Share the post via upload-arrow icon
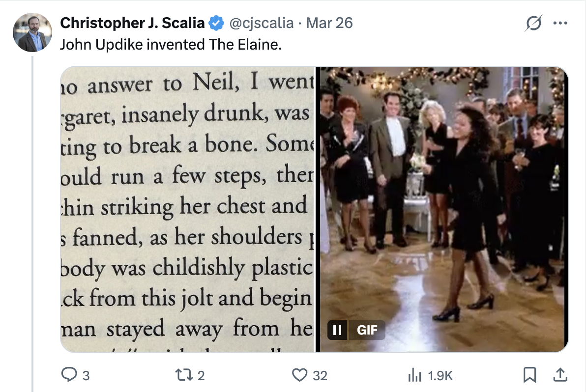The width and height of the screenshot is (587, 392). [x=559, y=375]
